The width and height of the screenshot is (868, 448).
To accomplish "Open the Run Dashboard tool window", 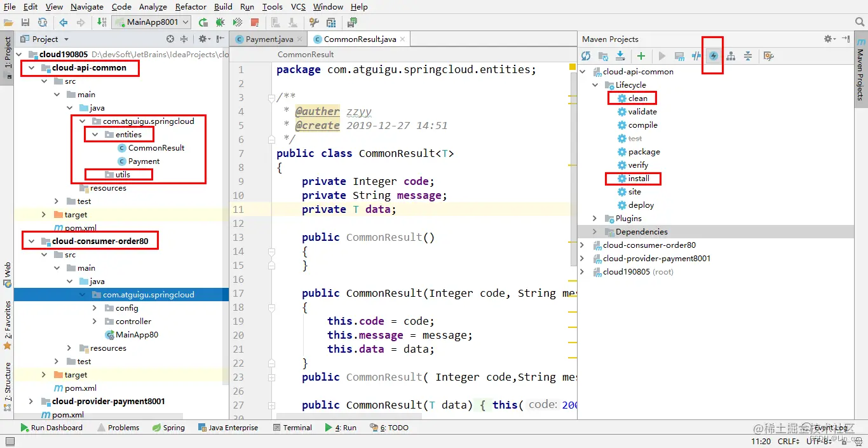I will coord(51,428).
